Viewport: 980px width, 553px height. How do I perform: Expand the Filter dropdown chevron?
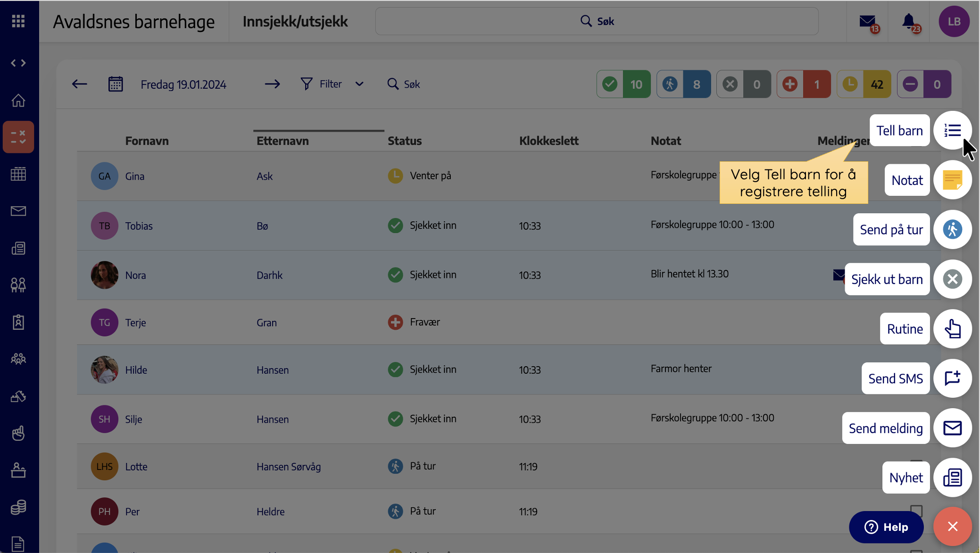click(359, 84)
